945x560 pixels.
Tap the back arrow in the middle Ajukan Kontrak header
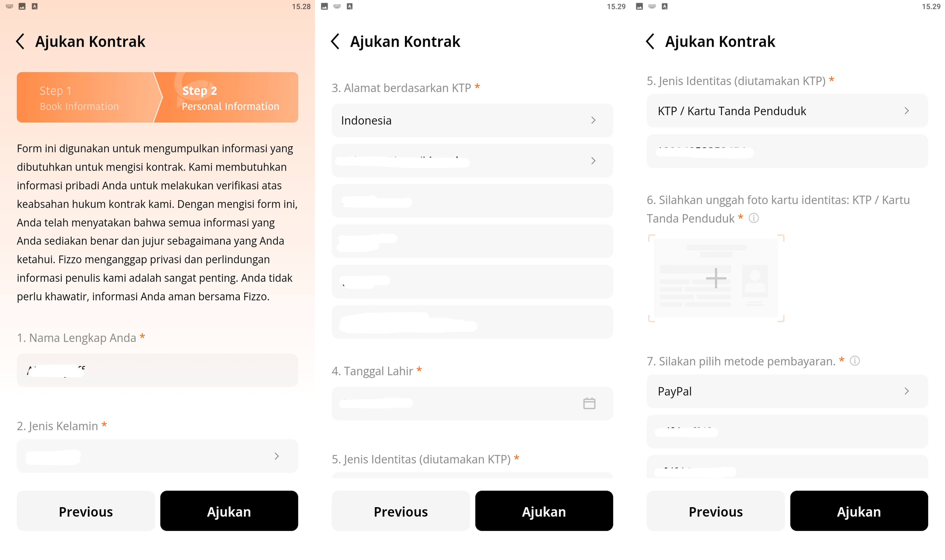tap(335, 41)
